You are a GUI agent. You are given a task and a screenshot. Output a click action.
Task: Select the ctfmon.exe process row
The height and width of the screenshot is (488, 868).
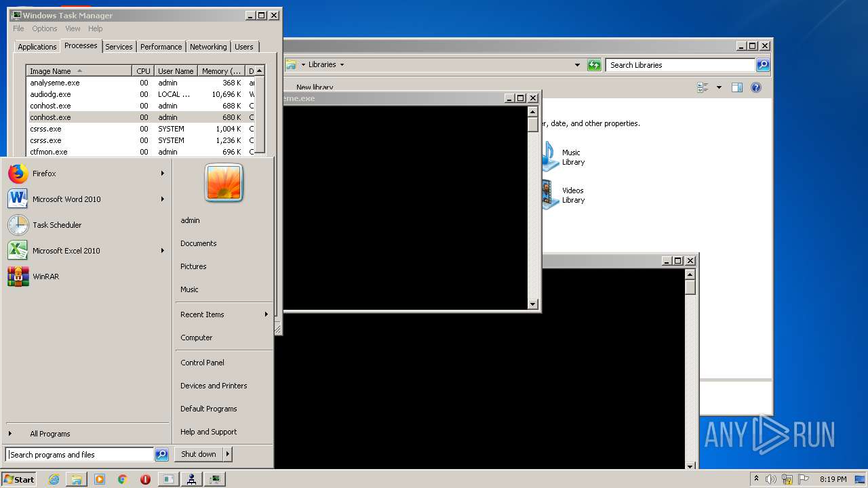[x=141, y=152]
